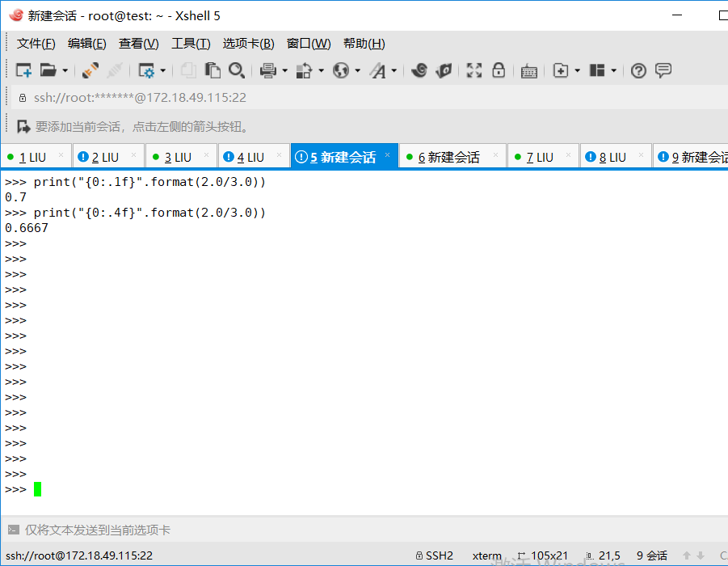The width and height of the screenshot is (728, 566).
Task: Expand the Properties dropdown arrow
Action: 163,71
